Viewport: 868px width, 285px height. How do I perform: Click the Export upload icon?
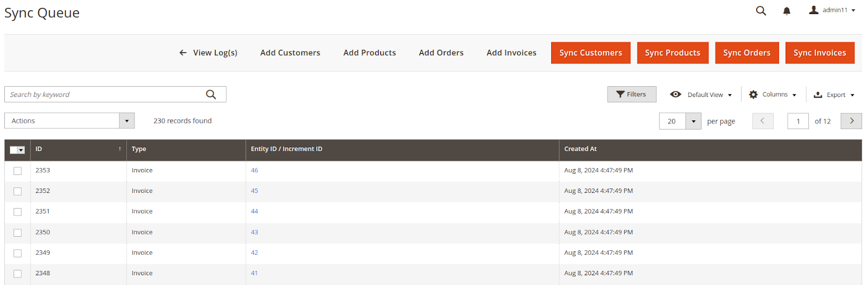point(818,94)
